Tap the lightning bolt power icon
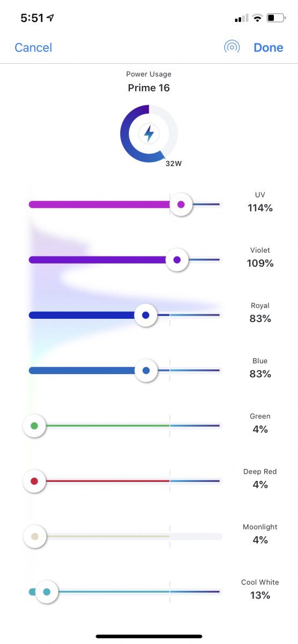 point(149,134)
